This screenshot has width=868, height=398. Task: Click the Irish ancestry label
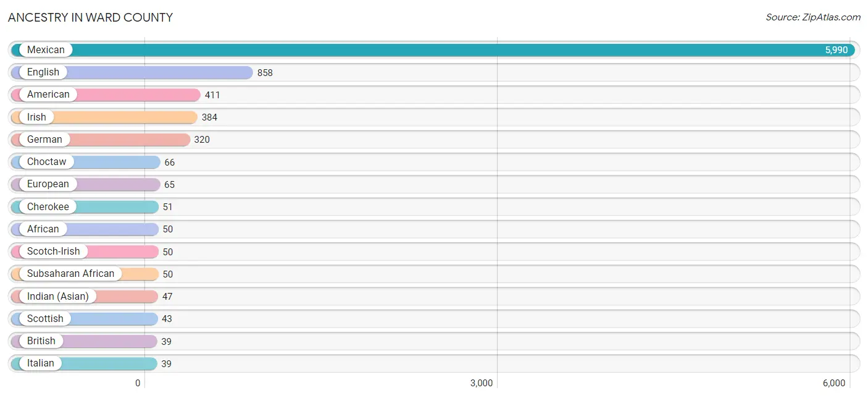pos(36,117)
